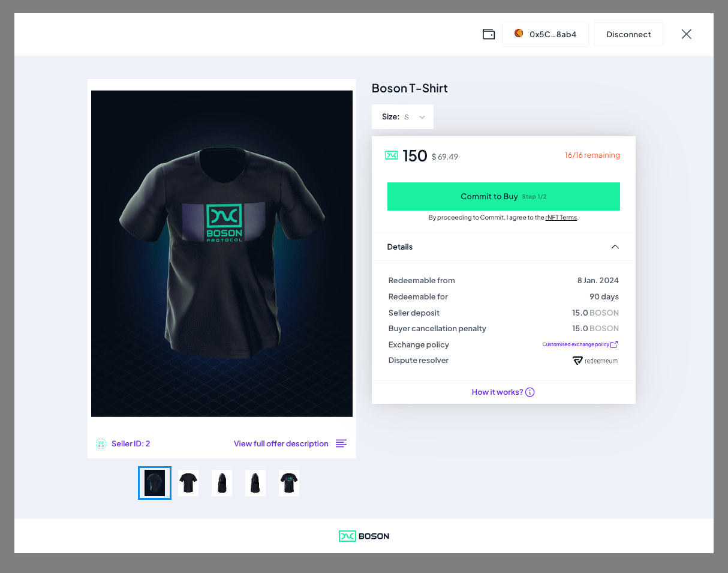This screenshot has height=573, width=728.
Task: Click the external-link icon on Customised exchange policy
Action: pos(614,344)
